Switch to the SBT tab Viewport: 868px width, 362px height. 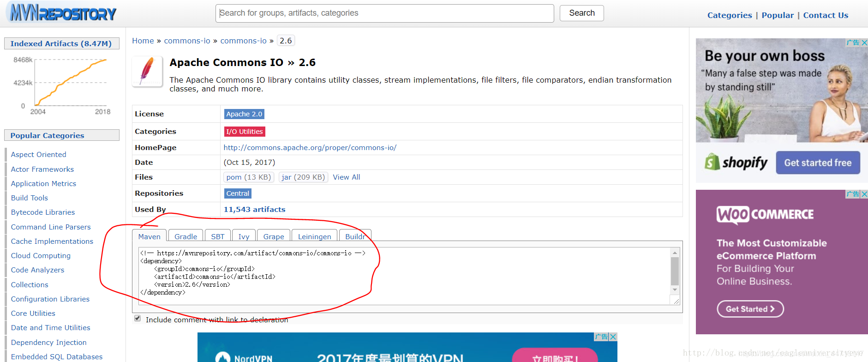point(218,236)
